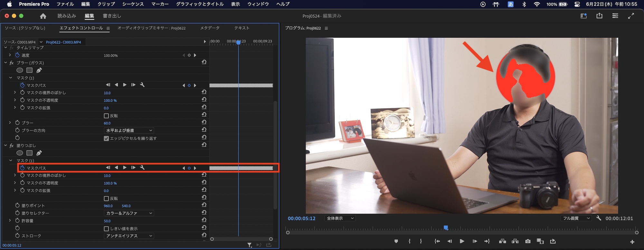
Task: Click the 許容量 value 50.0 field
Action: [107, 221]
